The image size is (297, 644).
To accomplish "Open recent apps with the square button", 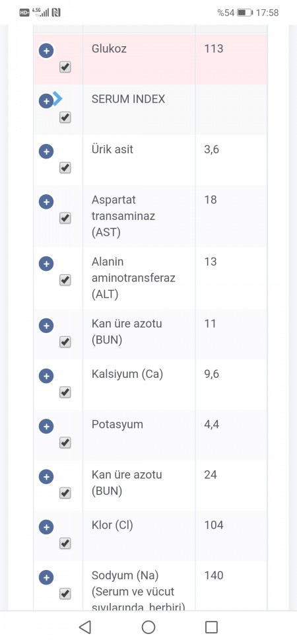I will point(211,627).
